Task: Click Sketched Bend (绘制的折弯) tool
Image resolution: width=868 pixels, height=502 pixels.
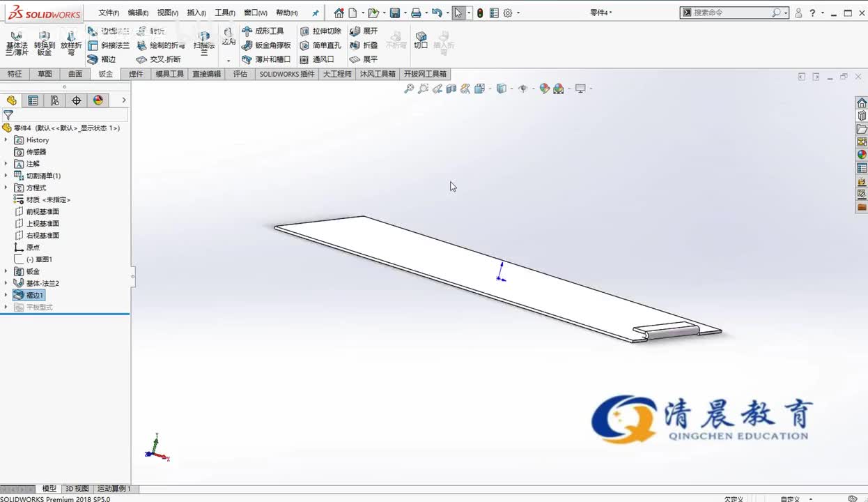Action: [160, 45]
